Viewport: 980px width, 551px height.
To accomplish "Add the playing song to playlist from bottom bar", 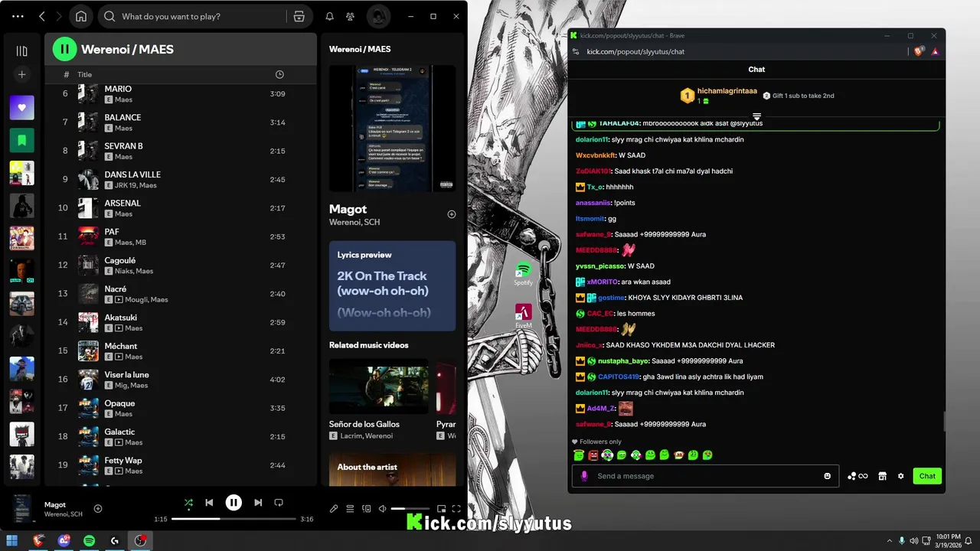I will [98, 509].
